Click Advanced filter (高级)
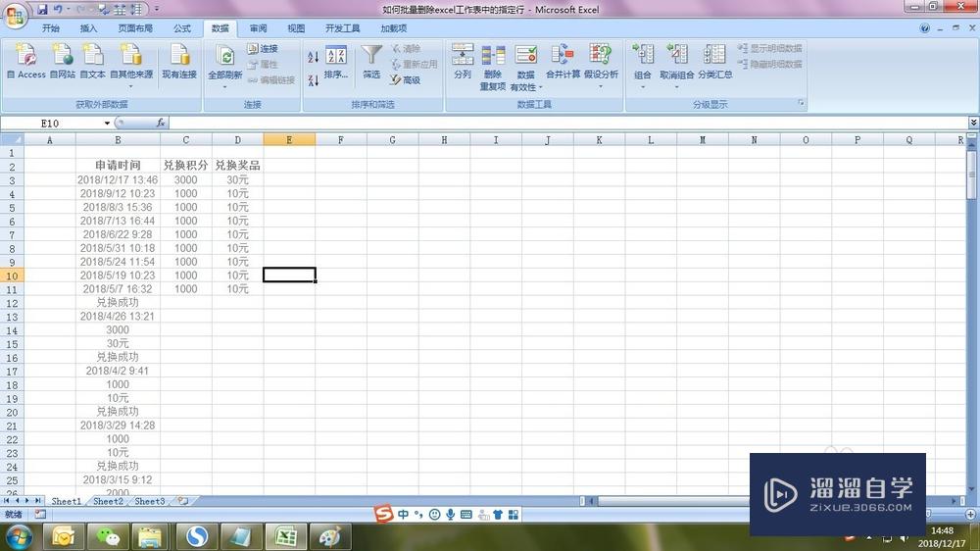Image resolution: width=980 pixels, height=551 pixels. click(x=405, y=80)
